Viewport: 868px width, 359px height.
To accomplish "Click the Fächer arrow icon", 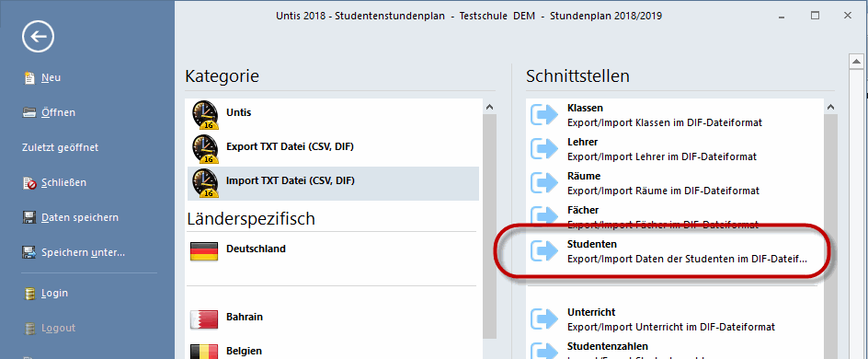I will click(545, 216).
